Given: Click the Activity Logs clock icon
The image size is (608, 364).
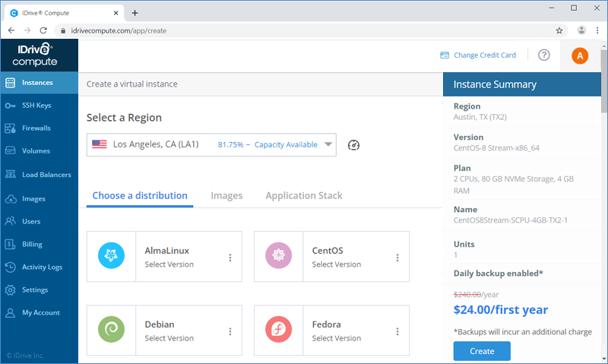Looking at the screenshot, I should (11, 267).
